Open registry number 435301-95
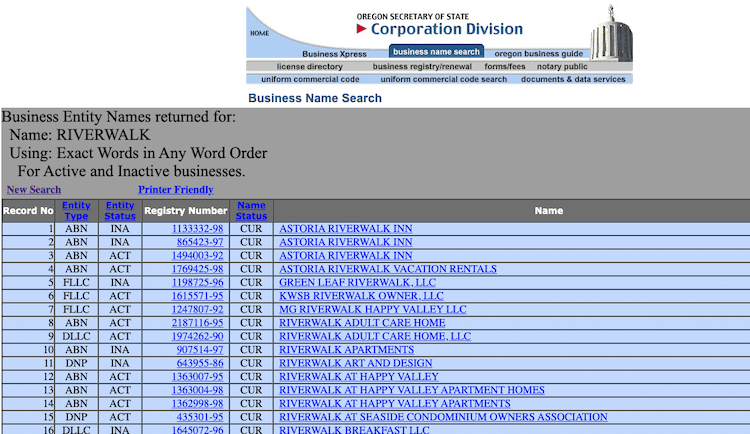The image size is (750, 434). [x=200, y=417]
